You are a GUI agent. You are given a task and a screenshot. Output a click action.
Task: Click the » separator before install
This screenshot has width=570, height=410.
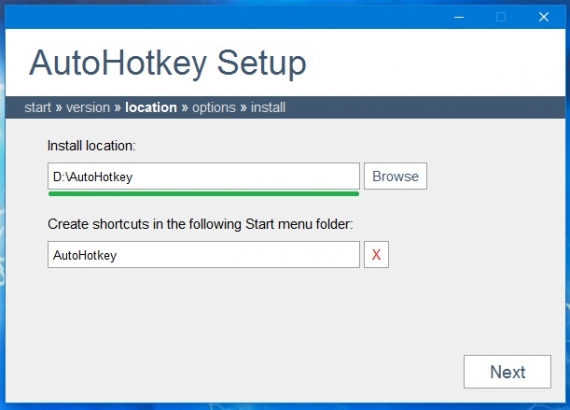(244, 108)
